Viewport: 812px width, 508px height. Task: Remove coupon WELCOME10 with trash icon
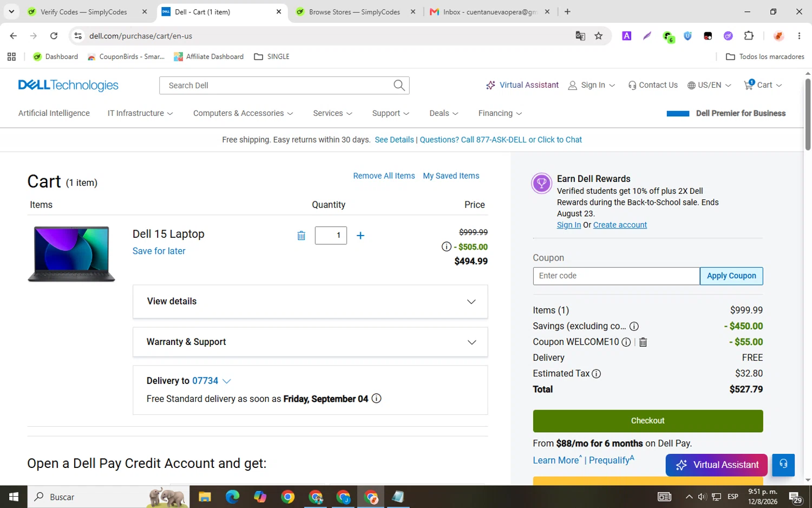point(643,342)
